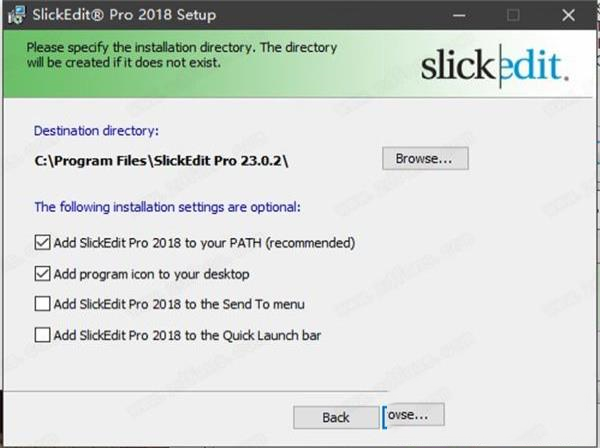600x448 pixels.
Task: Close the SlickEdit setup window
Action: (x=568, y=15)
